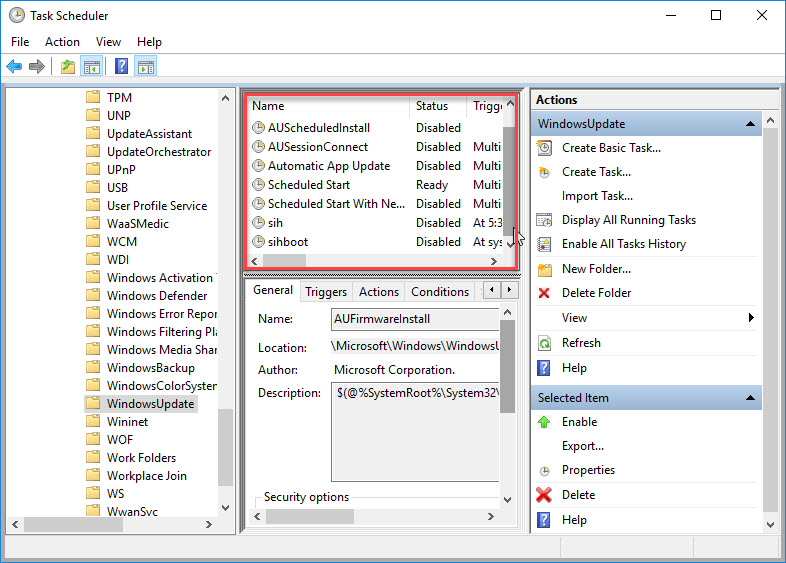Image resolution: width=786 pixels, height=563 pixels.
Task: Collapse the WindowsUpdate actions section
Action: pos(750,124)
